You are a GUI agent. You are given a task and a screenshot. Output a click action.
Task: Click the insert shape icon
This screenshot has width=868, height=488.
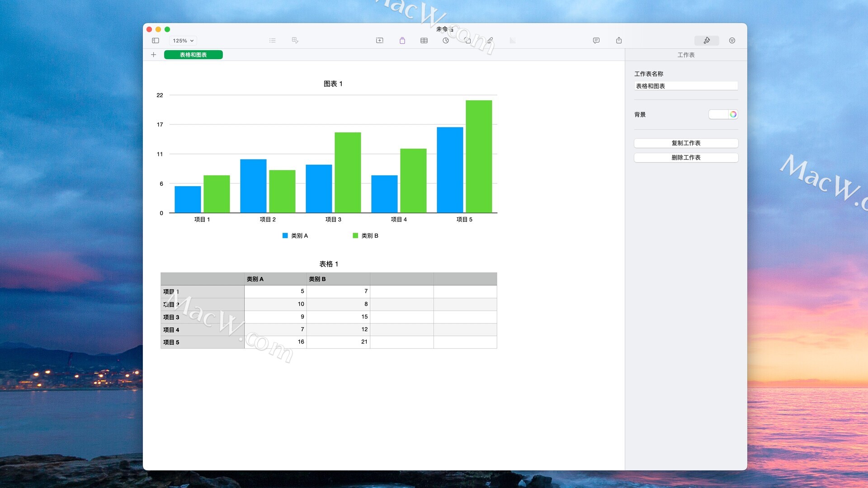pos(468,41)
